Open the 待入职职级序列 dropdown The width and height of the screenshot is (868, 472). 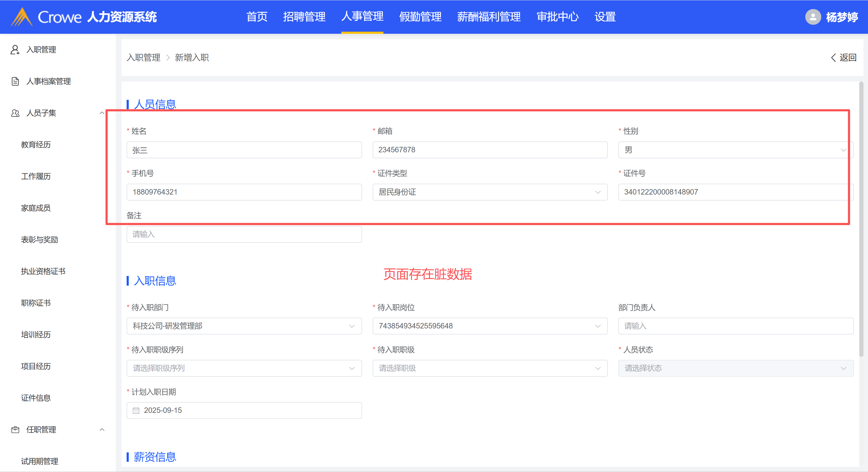[244, 368]
